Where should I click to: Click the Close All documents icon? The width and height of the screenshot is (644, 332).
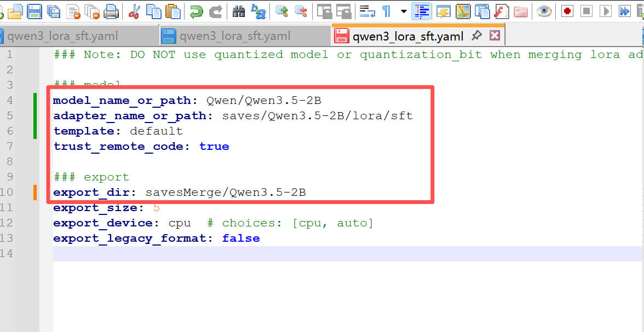[93, 11]
